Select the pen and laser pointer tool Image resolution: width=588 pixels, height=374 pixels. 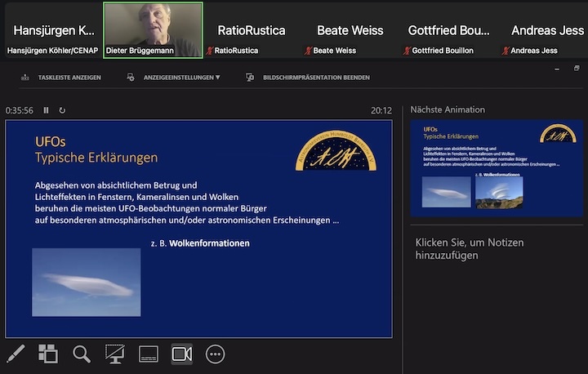pos(16,354)
